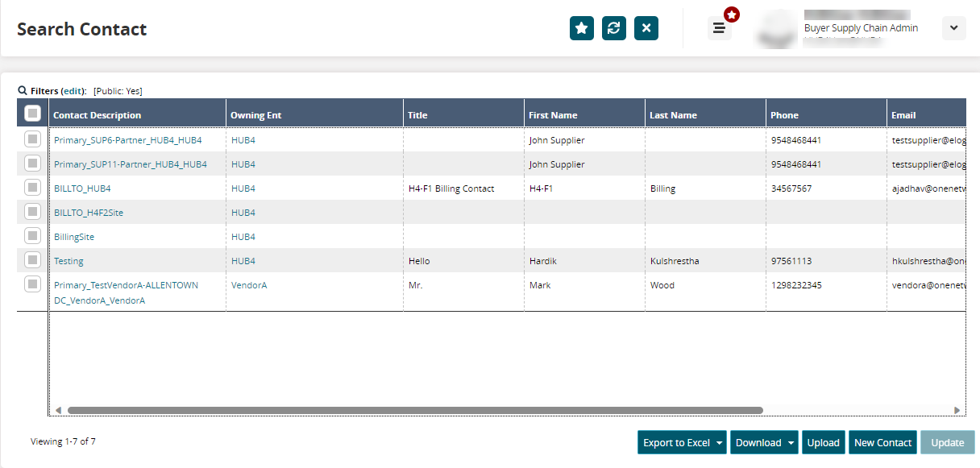This screenshot has width=980, height=468.
Task: Open Primary_SUP6-Partner_HUB4_HUB4 contact link
Action: 127,140
